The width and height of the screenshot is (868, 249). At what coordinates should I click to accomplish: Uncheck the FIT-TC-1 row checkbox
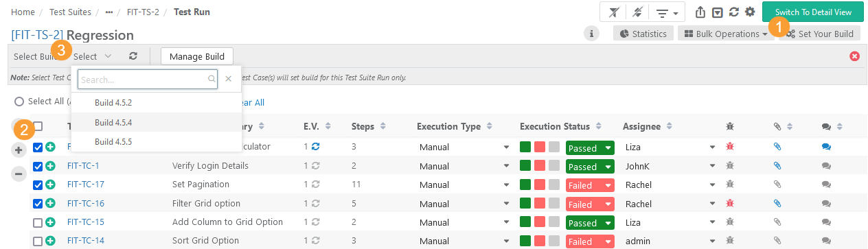click(x=38, y=166)
